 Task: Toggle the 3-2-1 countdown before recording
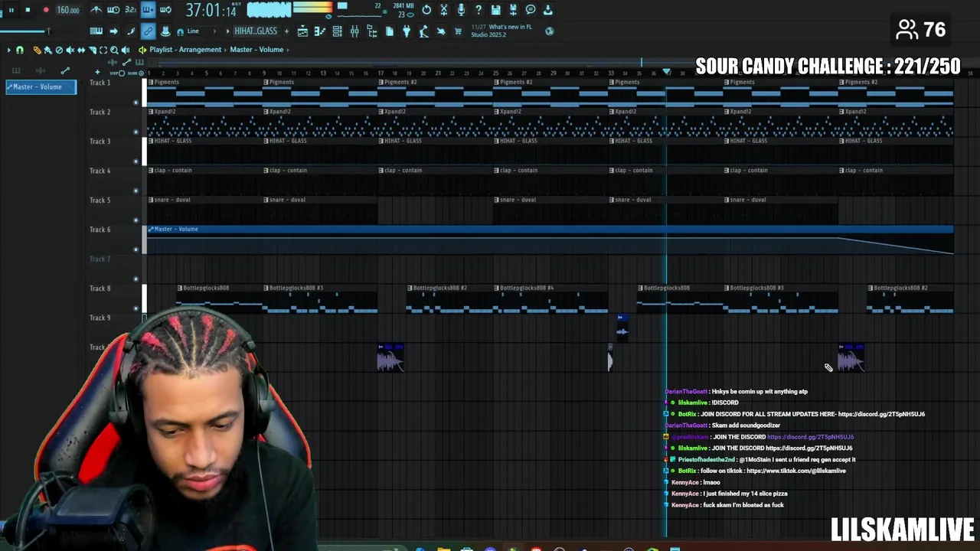pos(130,10)
